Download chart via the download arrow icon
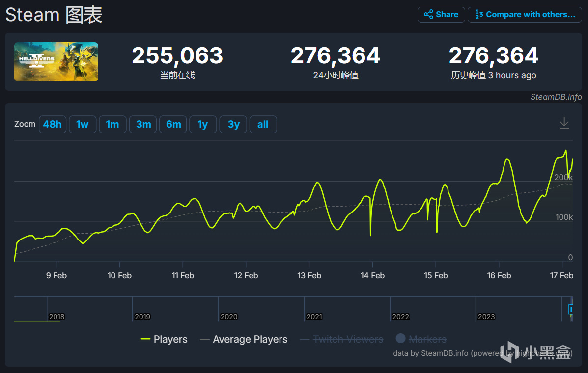This screenshot has width=588, height=373. tap(564, 123)
